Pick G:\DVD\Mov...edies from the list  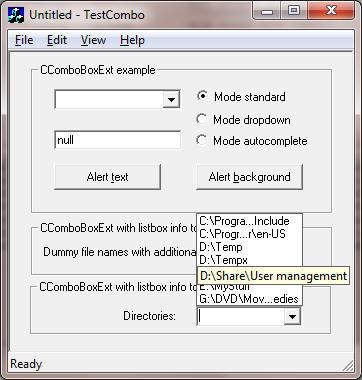[250, 299]
